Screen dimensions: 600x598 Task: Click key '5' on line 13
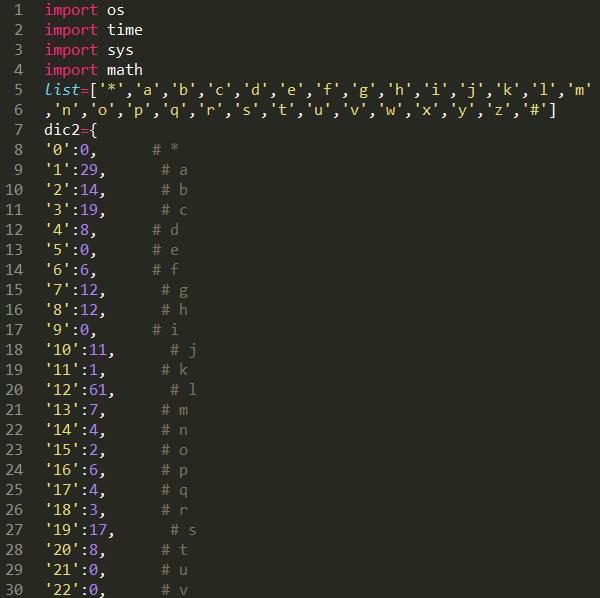tap(57, 250)
